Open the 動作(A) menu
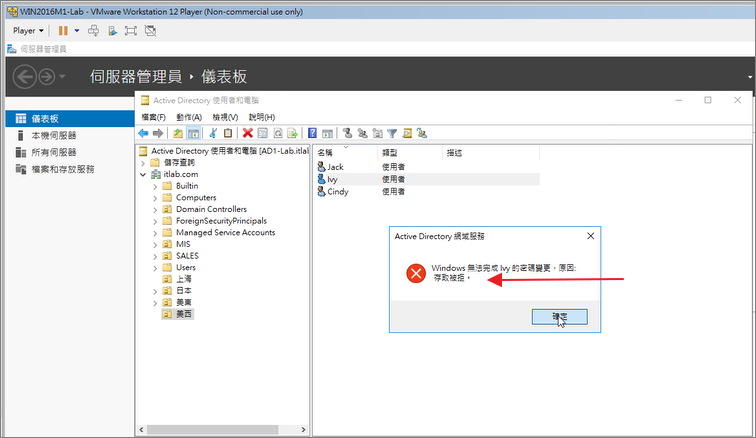 189,117
